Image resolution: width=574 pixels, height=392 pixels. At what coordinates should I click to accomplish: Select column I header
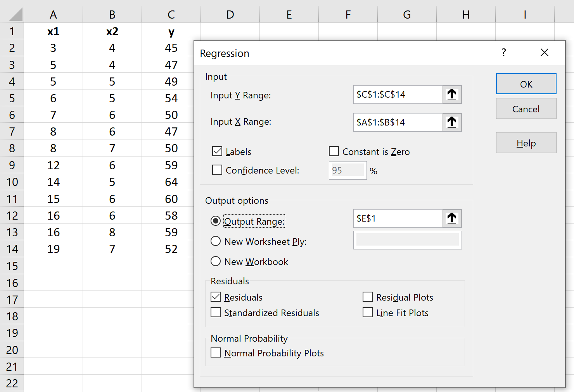[525, 15]
